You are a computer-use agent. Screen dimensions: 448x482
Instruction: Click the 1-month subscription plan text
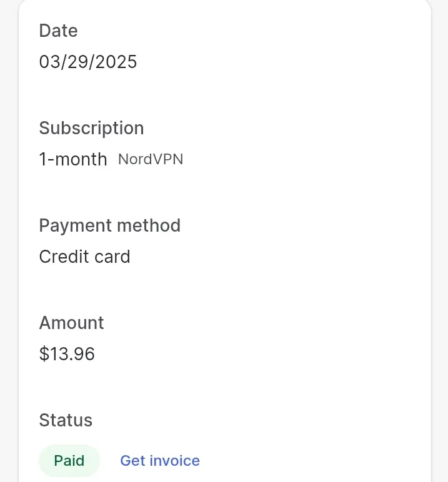pos(73,159)
